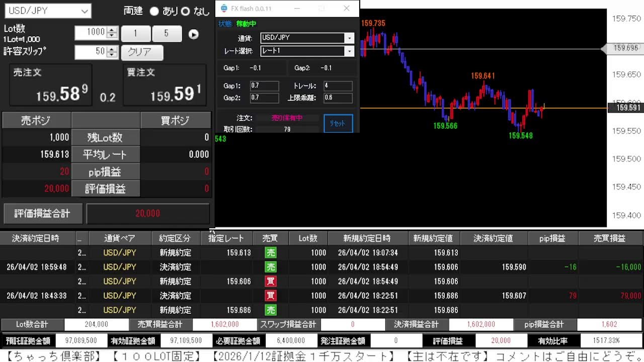Image resolution: width=644 pixels, height=362 pixels.
Task: Open the 通貨 USD/JPY dropdown in FX flash
Action: 307,38
